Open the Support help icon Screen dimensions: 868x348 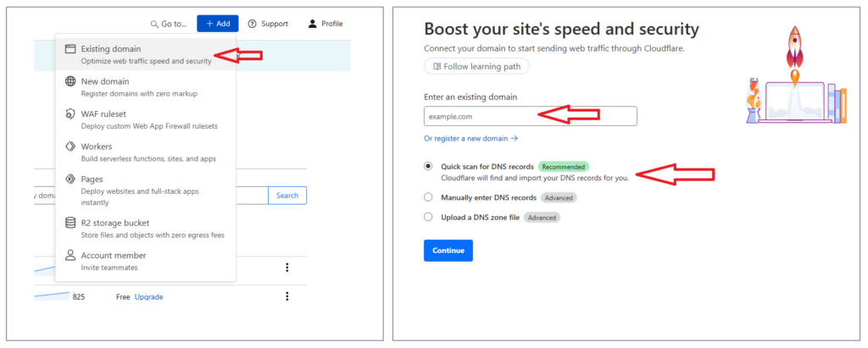tap(253, 24)
